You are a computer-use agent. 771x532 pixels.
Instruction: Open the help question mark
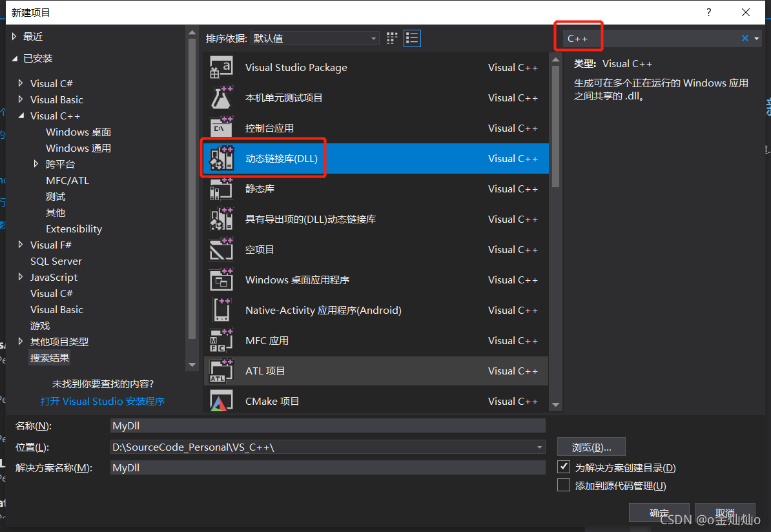(708, 12)
